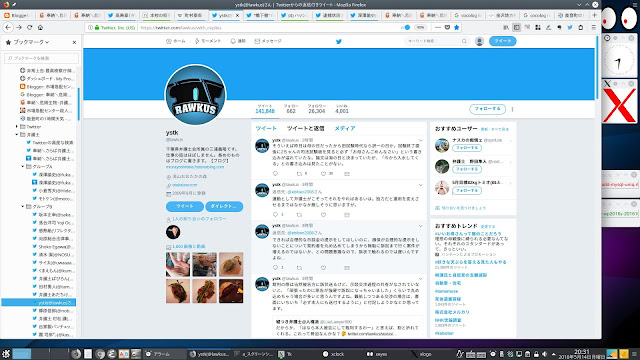Click the bookmarks search field in sidebar
Image resolution: width=640 pixels, height=360 pixels.
coord(41,58)
